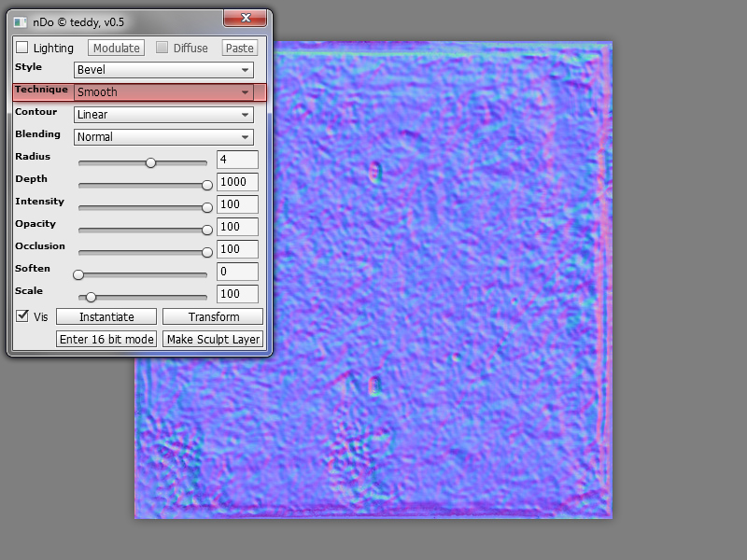The height and width of the screenshot is (560, 747).
Task: Click the Intensity slider handle
Action: click(206, 207)
